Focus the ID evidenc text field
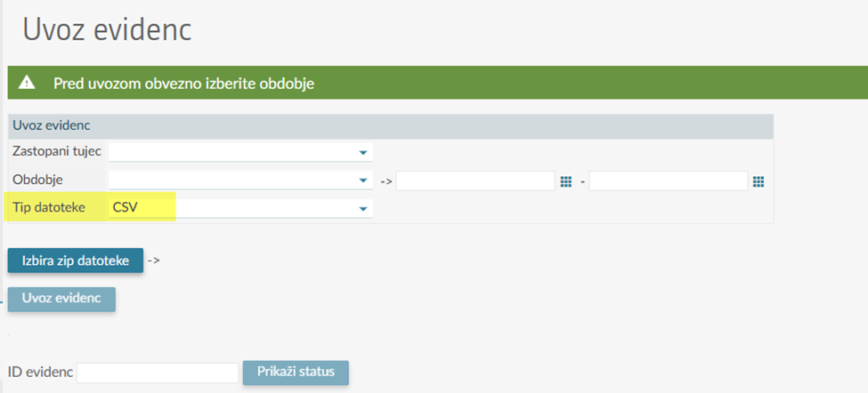868x393 pixels. pyautogui.click(x=158, y=373)
